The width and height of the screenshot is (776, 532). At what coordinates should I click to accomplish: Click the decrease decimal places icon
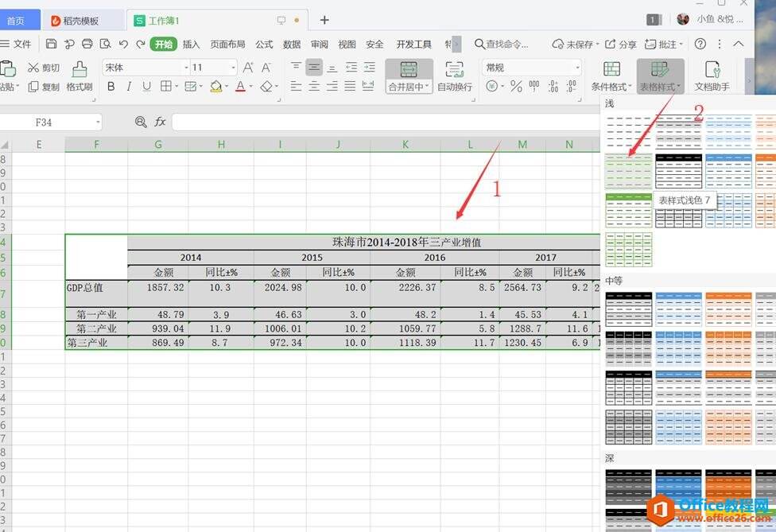point(571,87)
